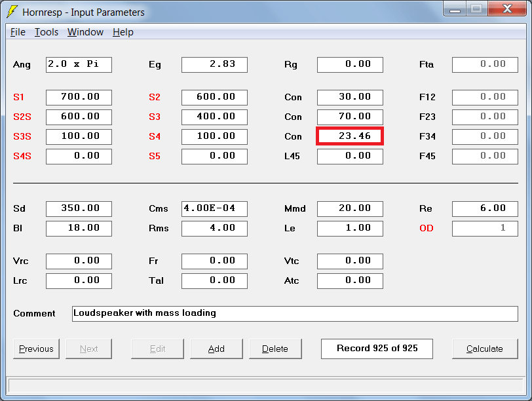532x401 pixels.
Task: Click the red S3S label
Action: click(22, 137)
